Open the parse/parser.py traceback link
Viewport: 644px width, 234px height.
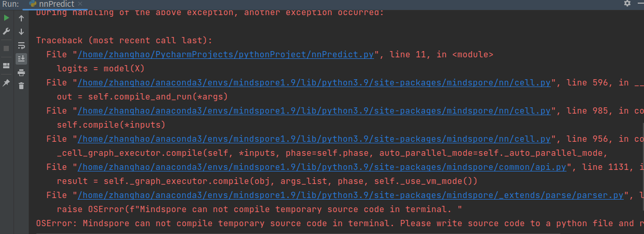(350, 195)
